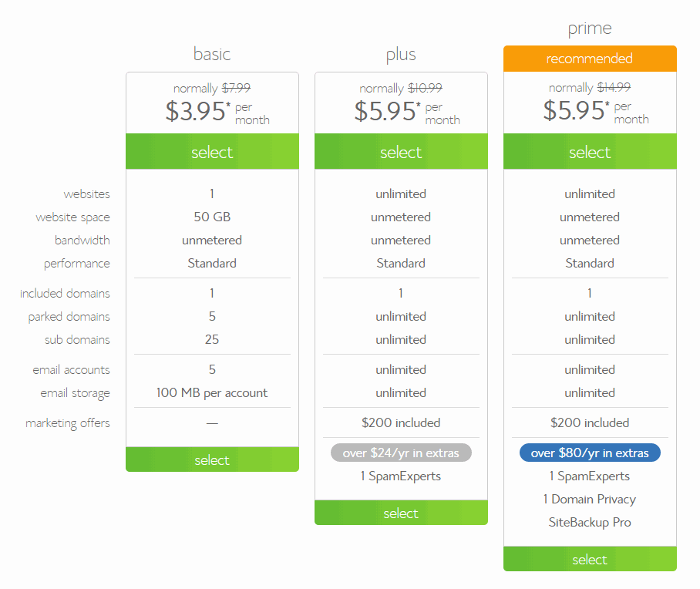
Task: Click the prime plan bottom select button
Action: coord(590,559)
